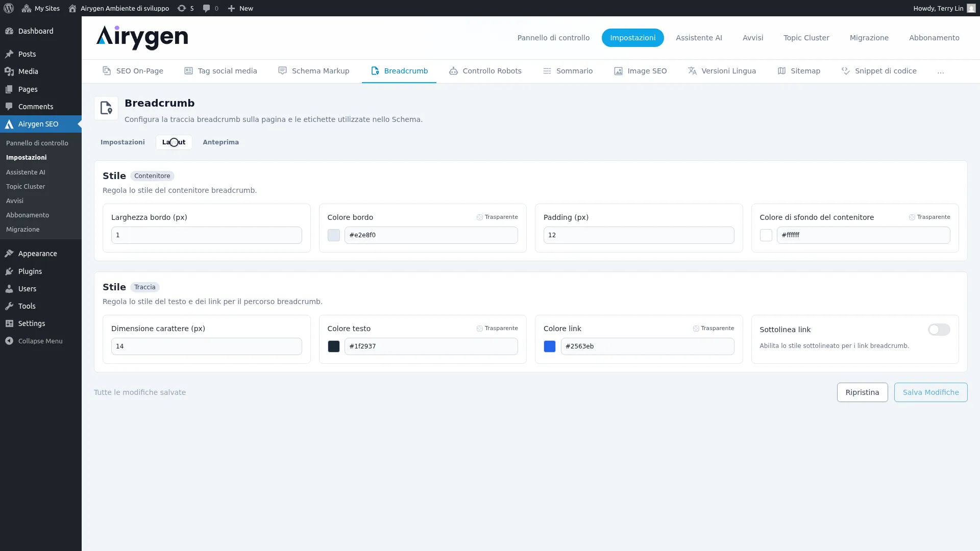980x551 pixels.
Task: Click the Airygen logo in header
Action: click(142, 38)
